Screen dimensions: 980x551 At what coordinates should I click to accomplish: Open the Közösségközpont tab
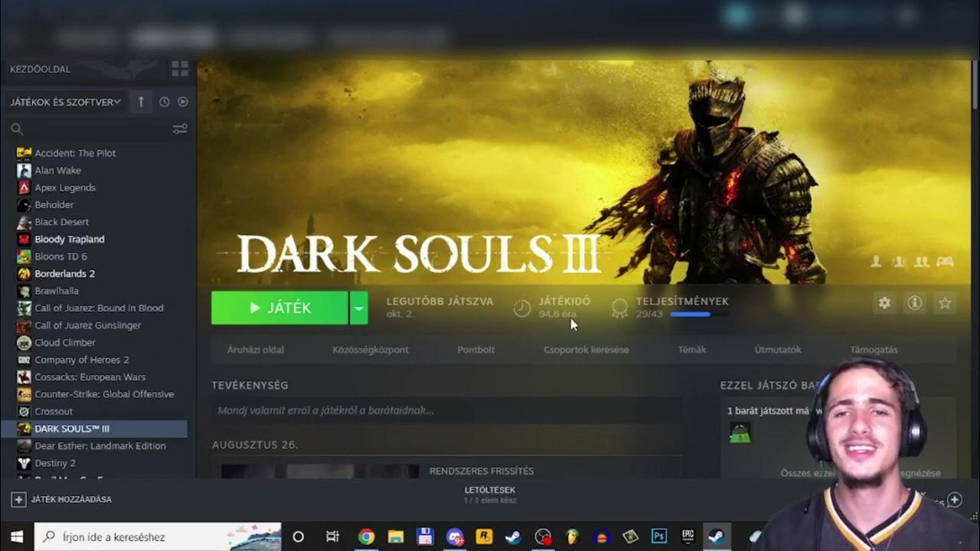tap(371, 350)
